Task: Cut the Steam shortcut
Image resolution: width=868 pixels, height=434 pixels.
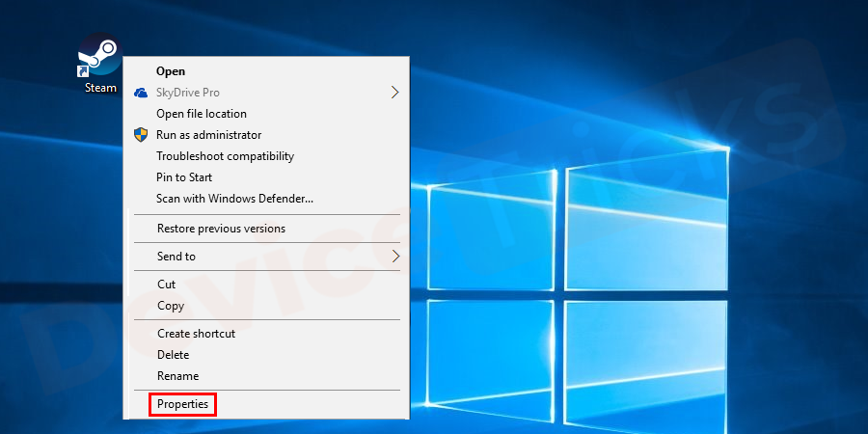Action: tap(166, 285)
